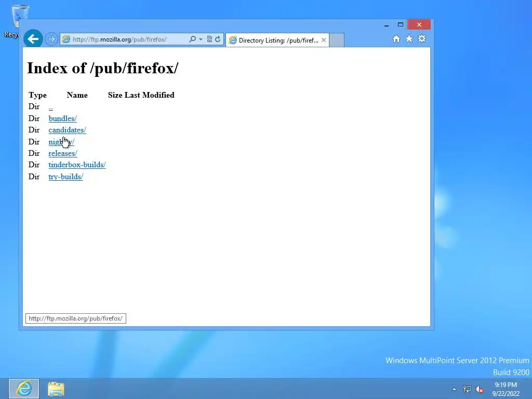Show hidden tray icons arrow
The height and width of the screenshot is (399, 532).
(454, 389)
